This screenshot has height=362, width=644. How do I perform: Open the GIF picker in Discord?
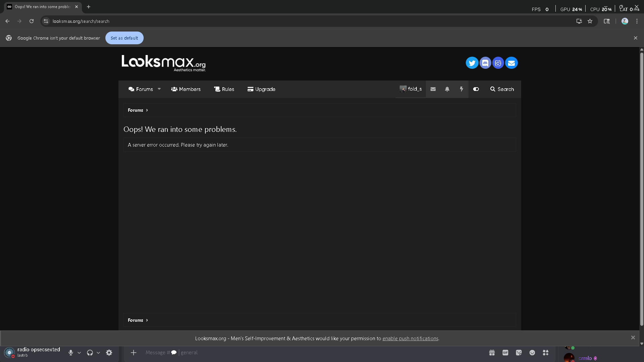click(505, 353)
